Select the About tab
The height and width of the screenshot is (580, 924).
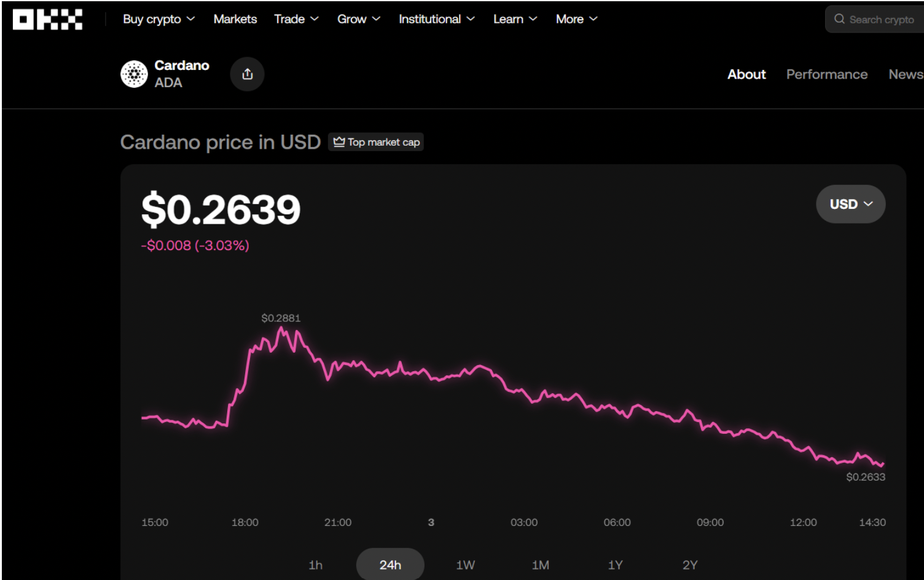tap(746, 74)
